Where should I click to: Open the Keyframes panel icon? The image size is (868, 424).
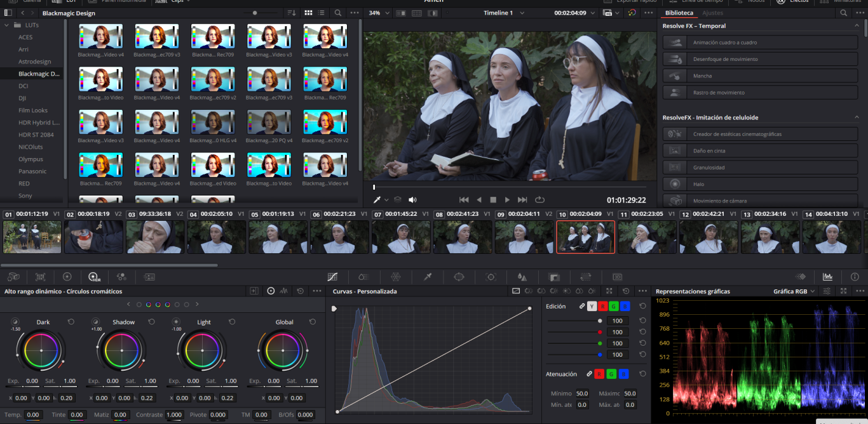tap(801, 277)
